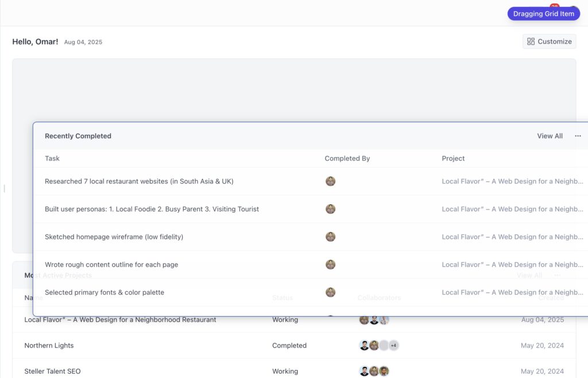Open project link in Wrote rough content row
This screenshot has width=588, height=378.
pyautogui.click(x=512, y=264)
